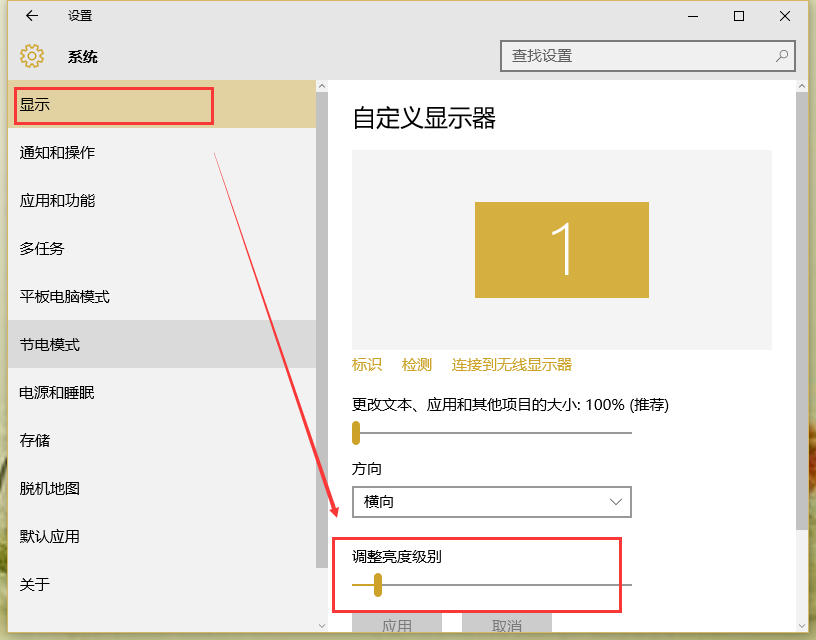Click the content pane scrollbar thumb

(x=801, y=311)
